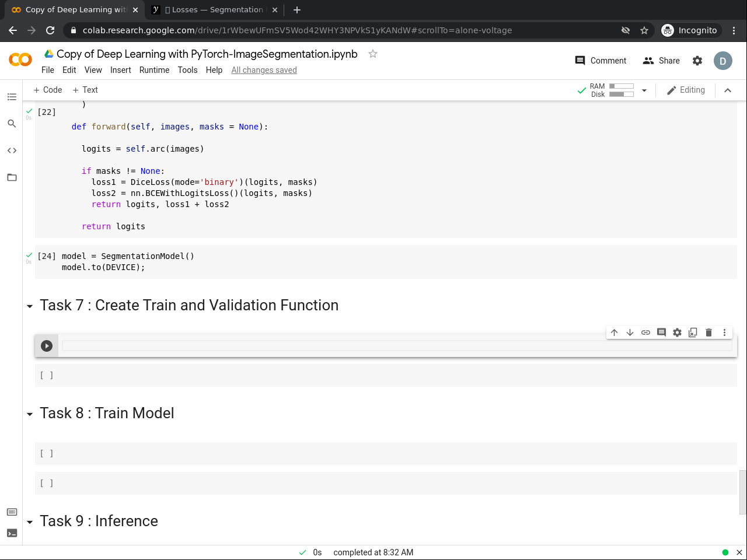The height and width of the screenshot is (560, 747).
Task: Toggle header visibility with chevron
Action: point(728,90)
